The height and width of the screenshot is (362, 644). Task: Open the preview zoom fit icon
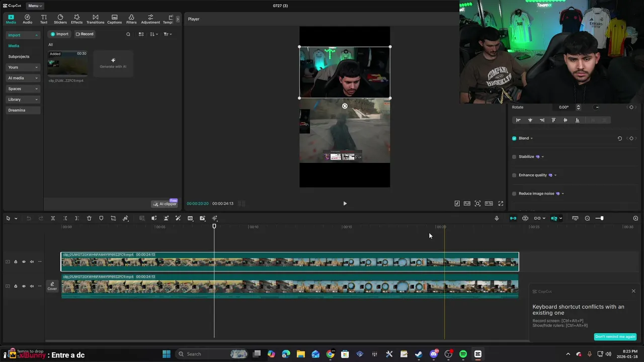[x=477, y=204]
